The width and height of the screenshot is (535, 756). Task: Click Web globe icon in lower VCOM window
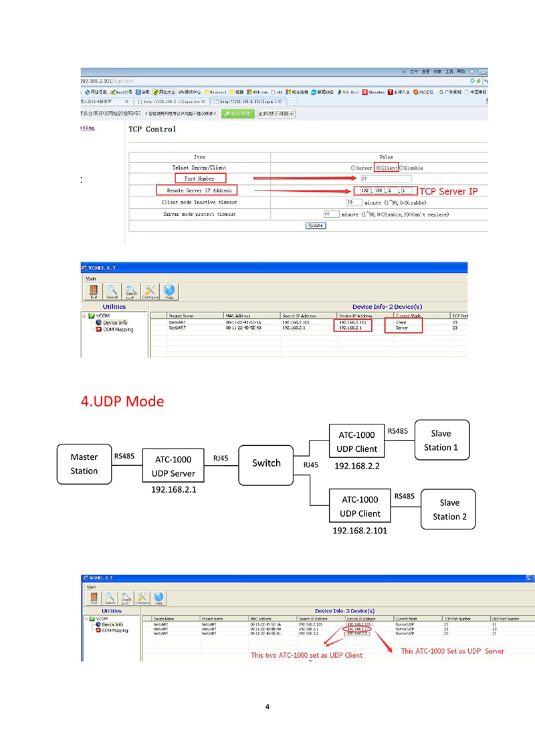click(158, 598)
